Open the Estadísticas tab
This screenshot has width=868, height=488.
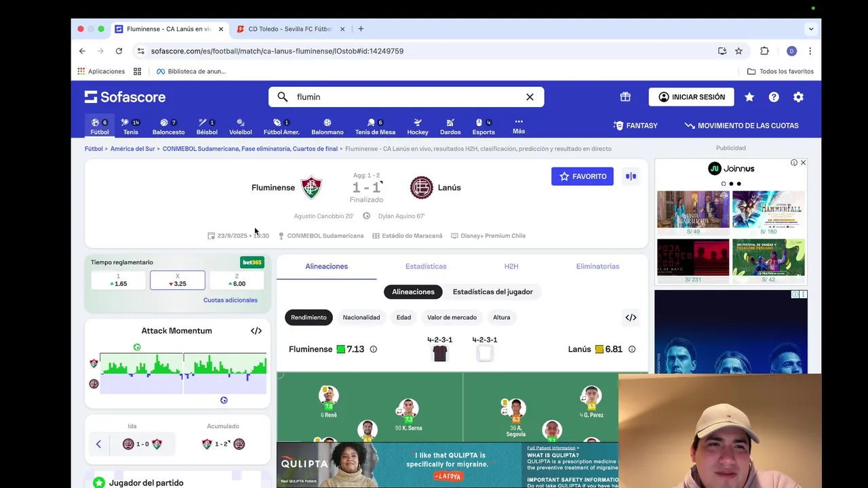click(426, 266)
